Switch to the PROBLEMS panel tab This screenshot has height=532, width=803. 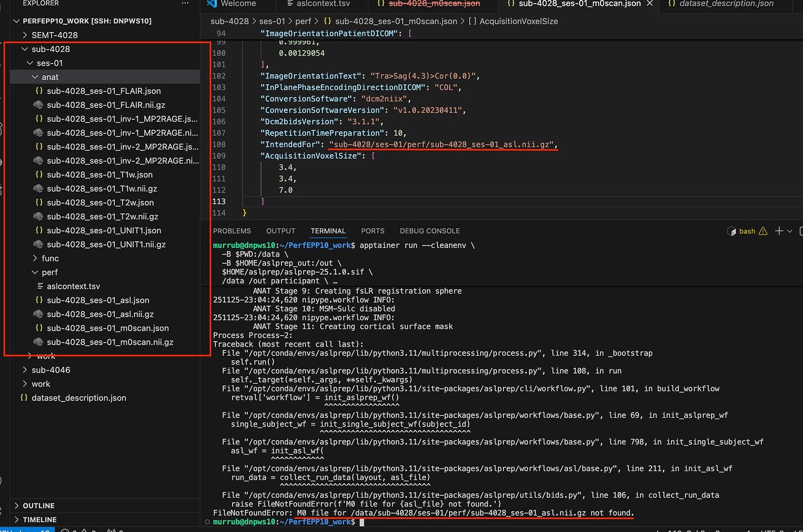point(232,230)
